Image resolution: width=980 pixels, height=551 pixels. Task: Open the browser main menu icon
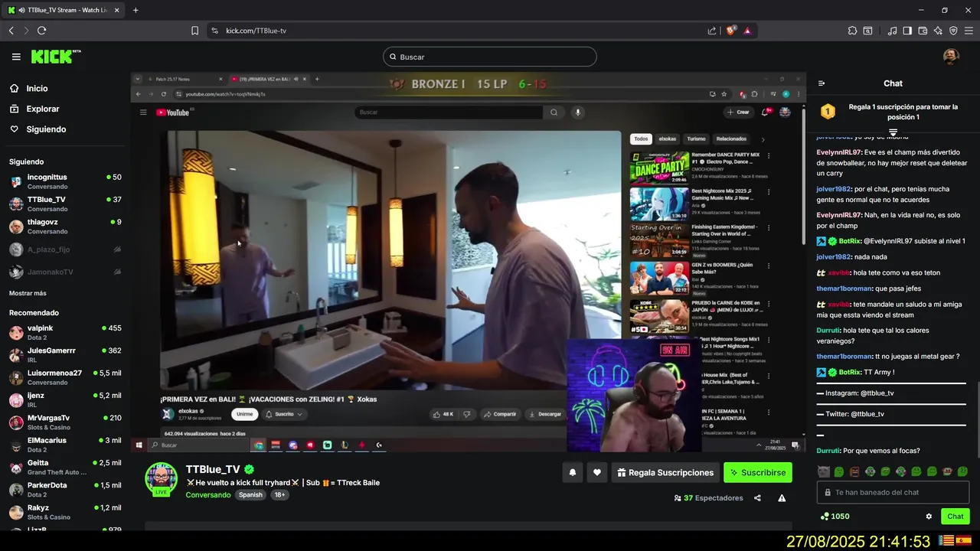[x=969, y=31]
